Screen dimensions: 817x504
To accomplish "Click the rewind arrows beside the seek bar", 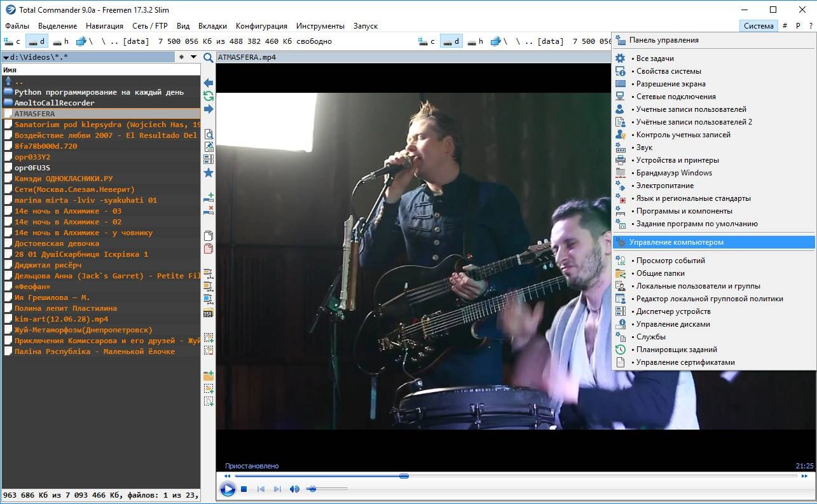I will click(227, 475).
